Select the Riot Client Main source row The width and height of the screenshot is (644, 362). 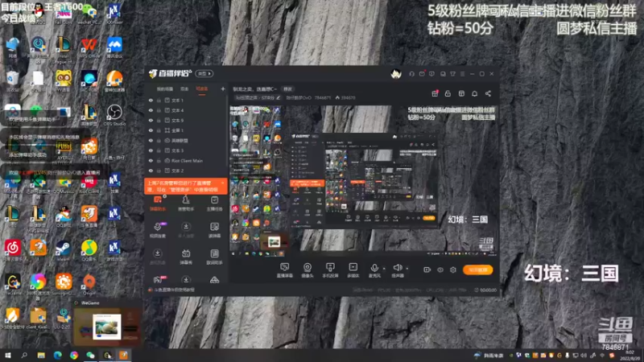186,161
